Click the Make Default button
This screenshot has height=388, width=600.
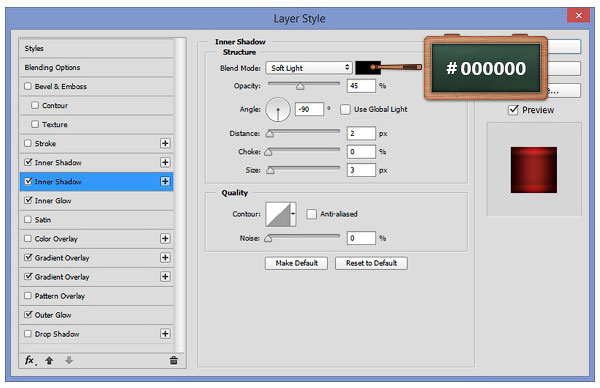pos(297,263)
